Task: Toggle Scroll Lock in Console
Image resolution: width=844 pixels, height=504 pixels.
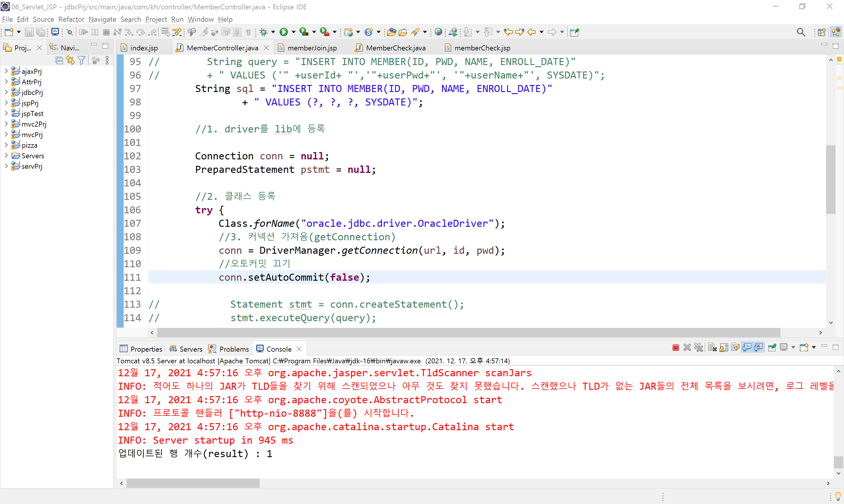Action: (724, 348)
